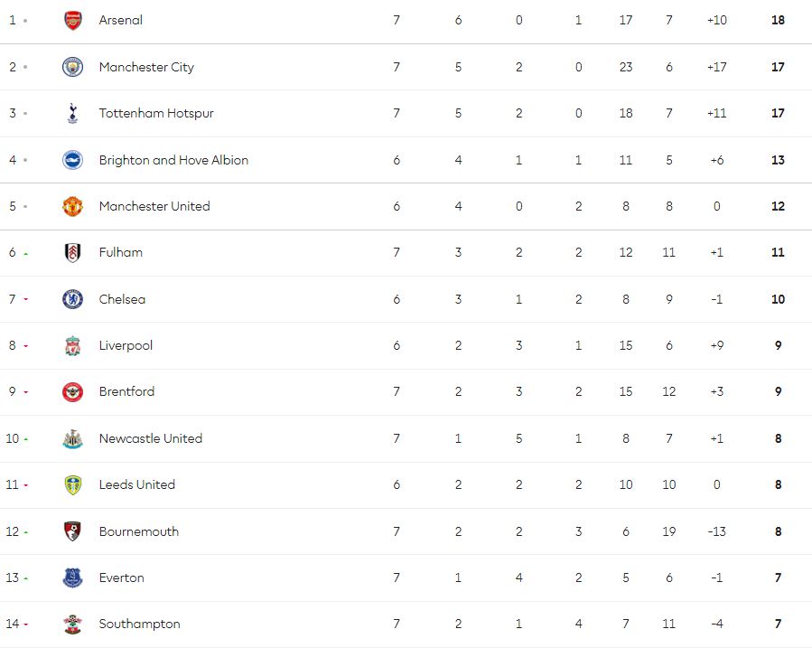Click the Fulham club badge

tap(73, 253)
